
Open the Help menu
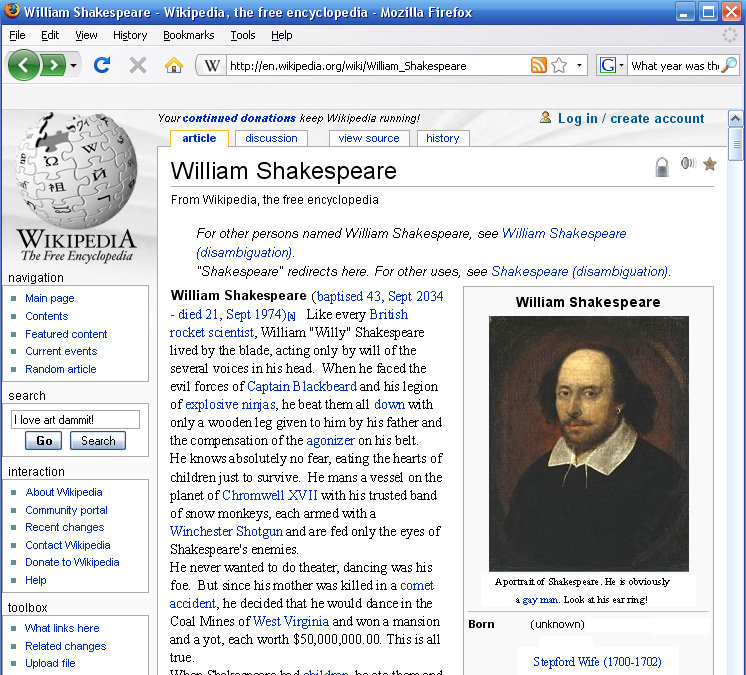point(282,35)
